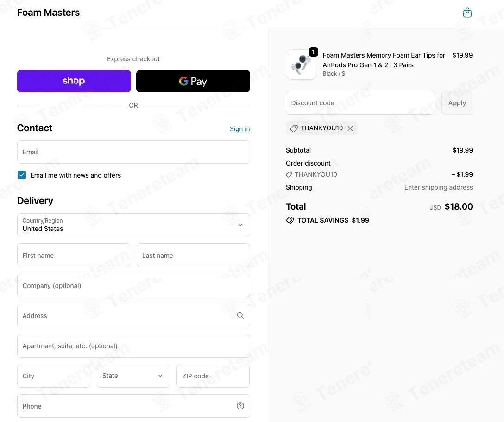The height and width of the screenshot is (422, 504).
Task: Focus the Last name field
Action: pos(193,256)
